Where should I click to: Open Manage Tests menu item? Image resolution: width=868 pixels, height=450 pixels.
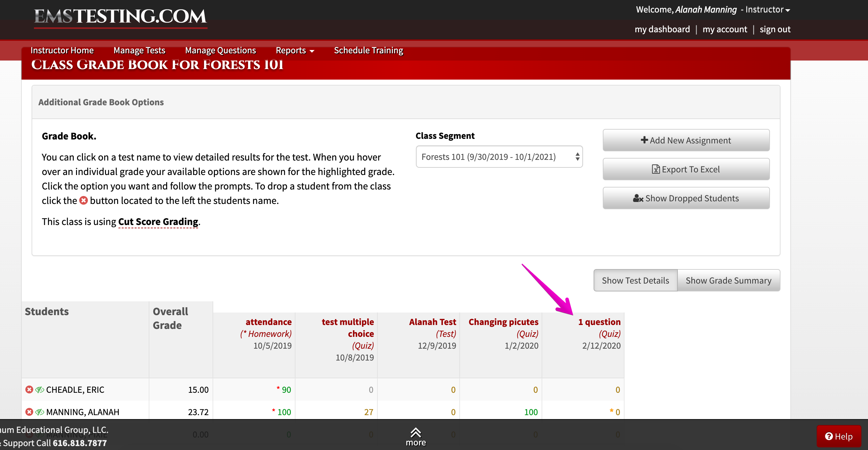point(139,50)
